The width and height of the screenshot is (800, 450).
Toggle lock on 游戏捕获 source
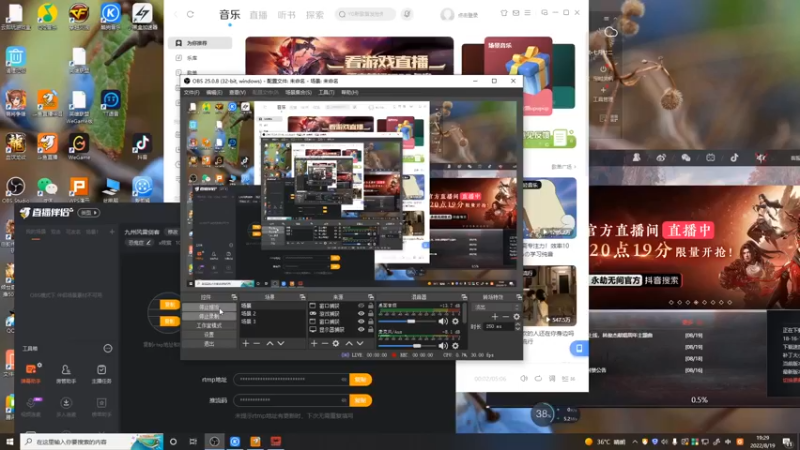pos(371,314)
